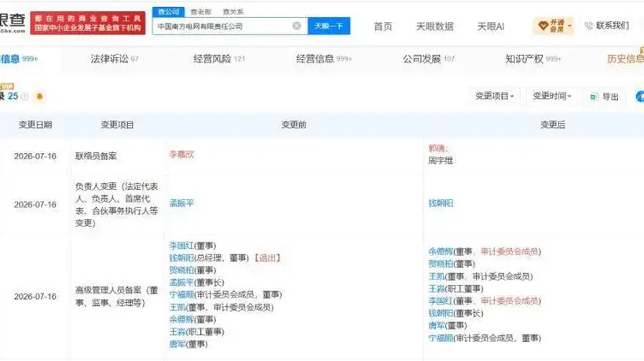This screenshot has height=361, width=644.
Task: Click the 变更日期 column header
Action: [x=35, y=125]
